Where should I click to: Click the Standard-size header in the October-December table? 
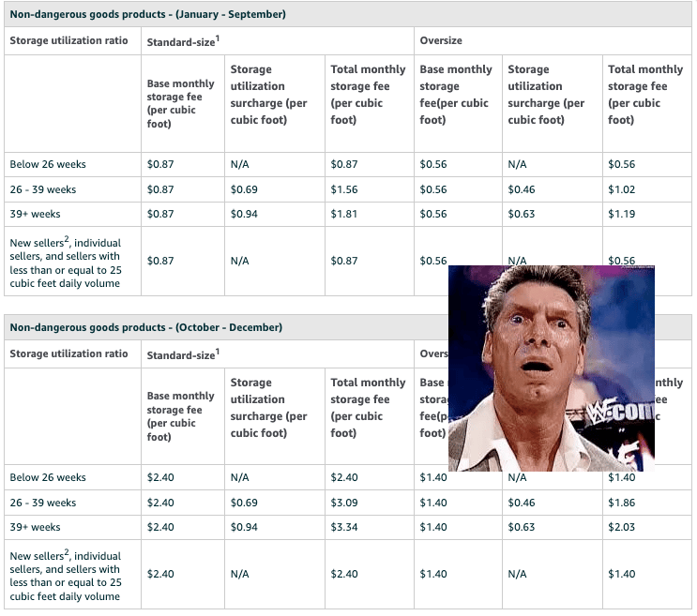pyautogui.click(x=180, y=354)
